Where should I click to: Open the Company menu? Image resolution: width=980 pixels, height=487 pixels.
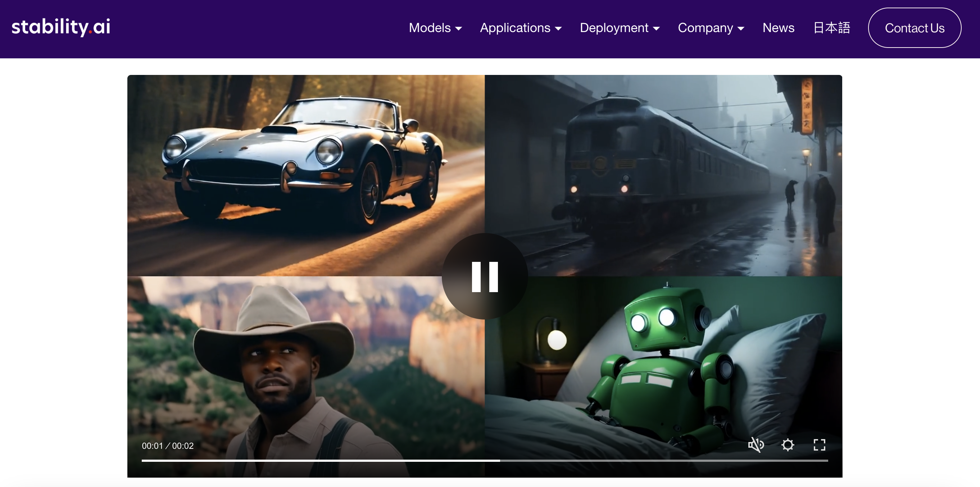tap(710, 28)
